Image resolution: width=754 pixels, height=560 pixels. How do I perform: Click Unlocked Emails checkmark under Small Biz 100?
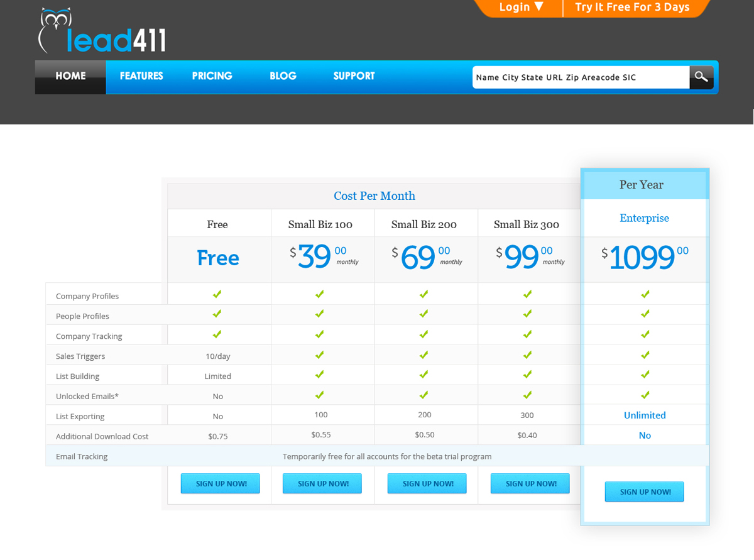pos(320,395)
